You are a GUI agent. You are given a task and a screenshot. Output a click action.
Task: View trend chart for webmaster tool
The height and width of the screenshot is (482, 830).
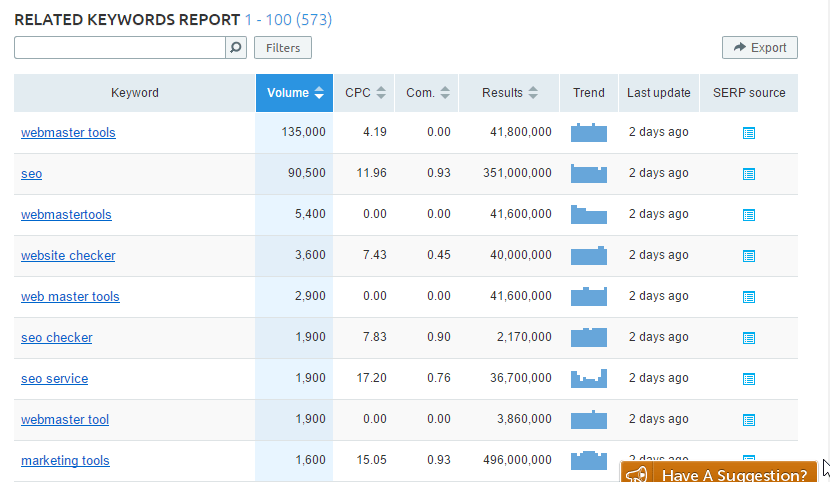pos(589,420)
